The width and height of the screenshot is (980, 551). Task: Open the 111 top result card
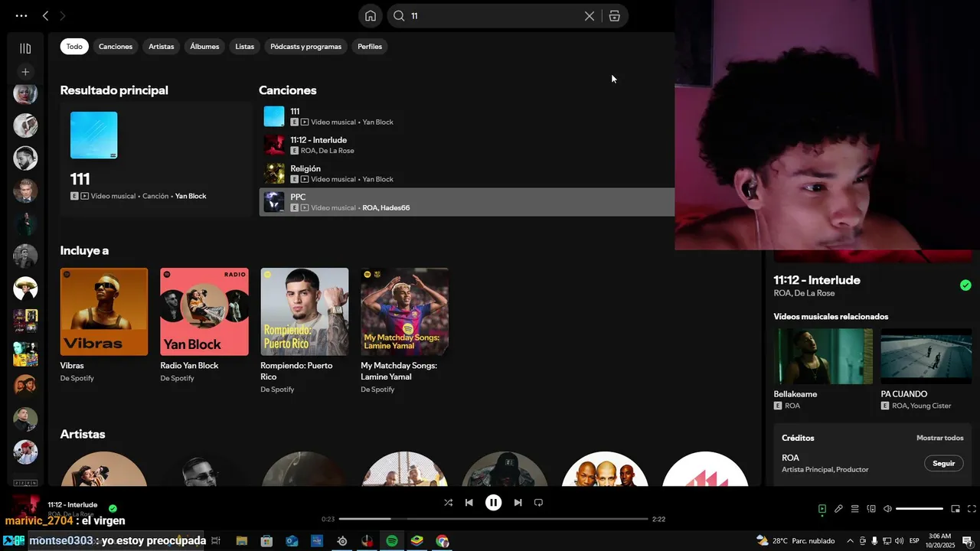click(x=156, y=159)
